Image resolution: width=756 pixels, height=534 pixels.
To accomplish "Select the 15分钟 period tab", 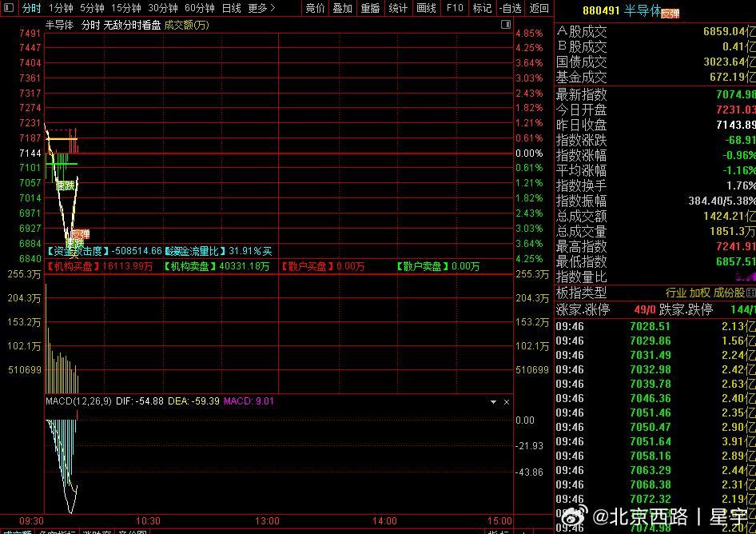I will pyautogui.click(x=125, y=8).
